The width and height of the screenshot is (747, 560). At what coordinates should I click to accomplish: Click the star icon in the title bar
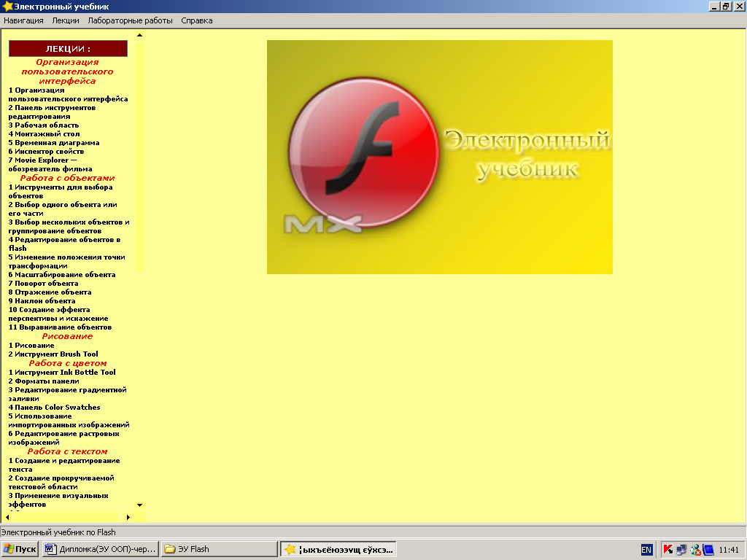click(7, 6)
